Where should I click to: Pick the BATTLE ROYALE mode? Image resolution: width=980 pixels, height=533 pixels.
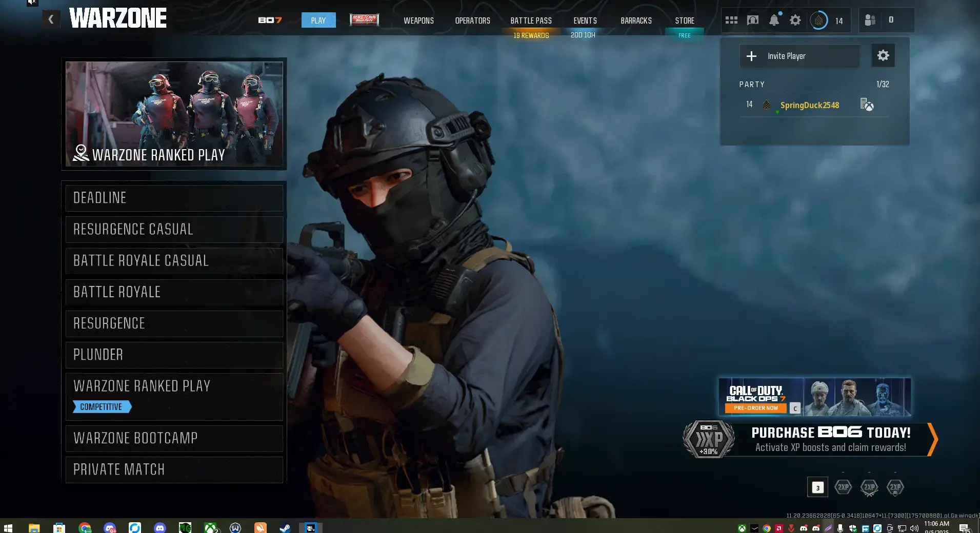[x=174, y=292]
